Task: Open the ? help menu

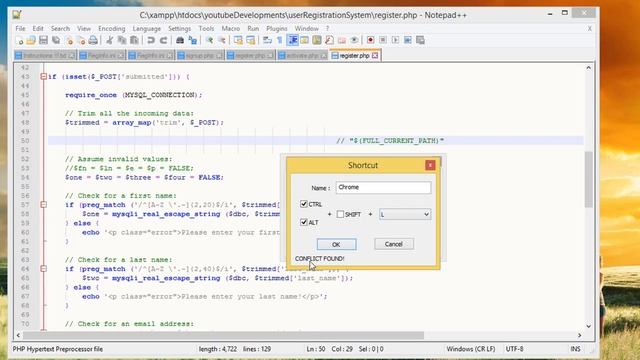Action: point(327,29)
